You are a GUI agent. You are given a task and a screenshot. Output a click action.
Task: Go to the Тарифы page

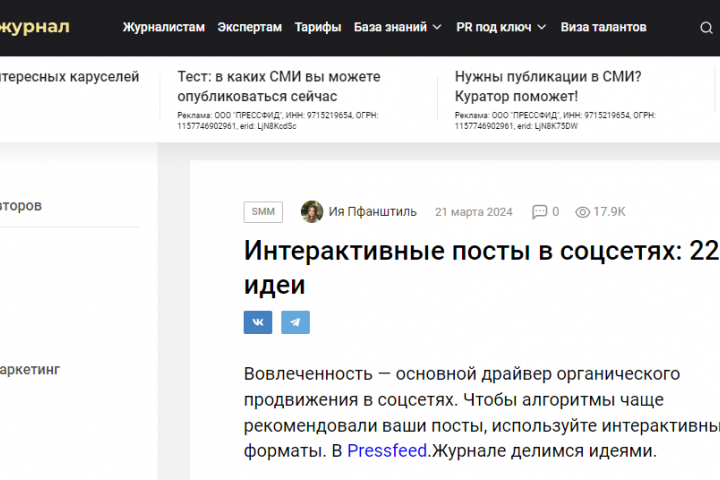pyautogui.click(x=318, y=27)
